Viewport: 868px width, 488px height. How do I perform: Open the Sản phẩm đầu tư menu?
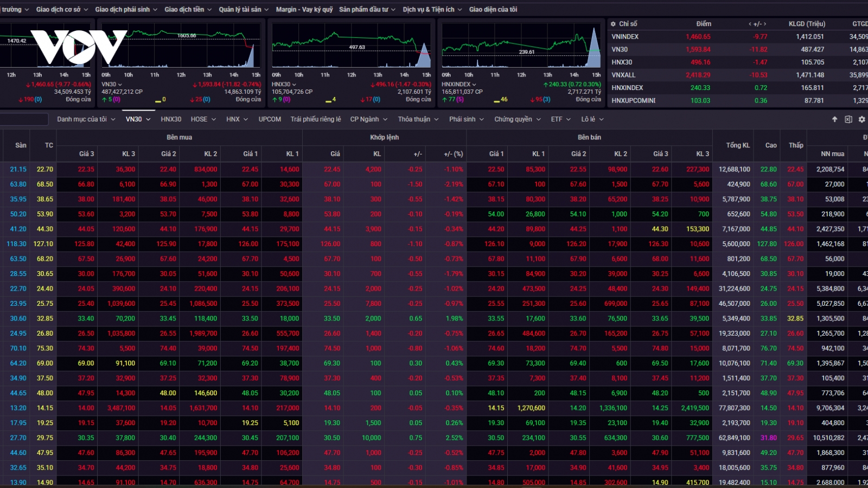367,9
